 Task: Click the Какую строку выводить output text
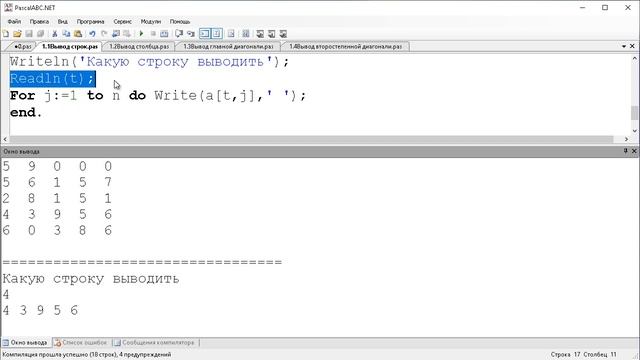pos(91,279)
